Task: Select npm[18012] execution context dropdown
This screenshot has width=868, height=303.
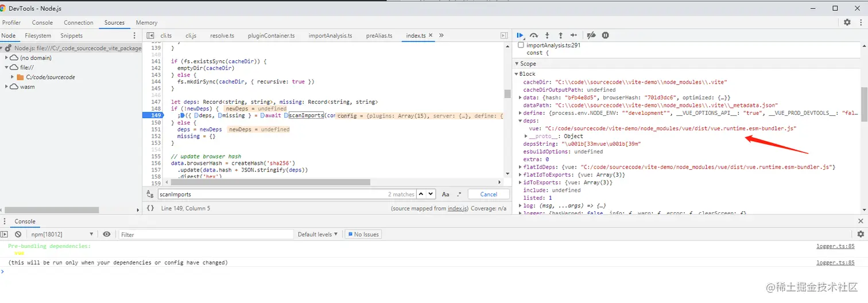Action: pos(62,234)
